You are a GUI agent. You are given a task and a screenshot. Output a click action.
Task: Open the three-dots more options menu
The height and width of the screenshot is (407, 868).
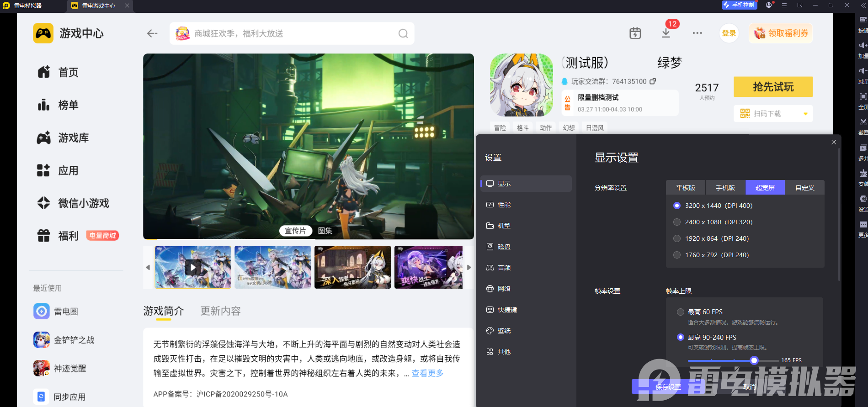coord(697,33)
